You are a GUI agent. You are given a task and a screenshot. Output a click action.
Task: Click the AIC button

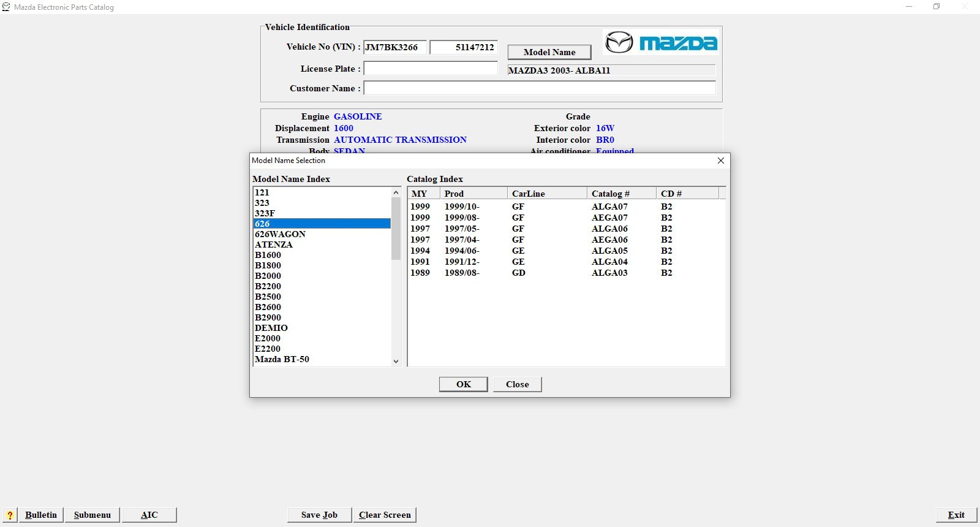(149, 515)
